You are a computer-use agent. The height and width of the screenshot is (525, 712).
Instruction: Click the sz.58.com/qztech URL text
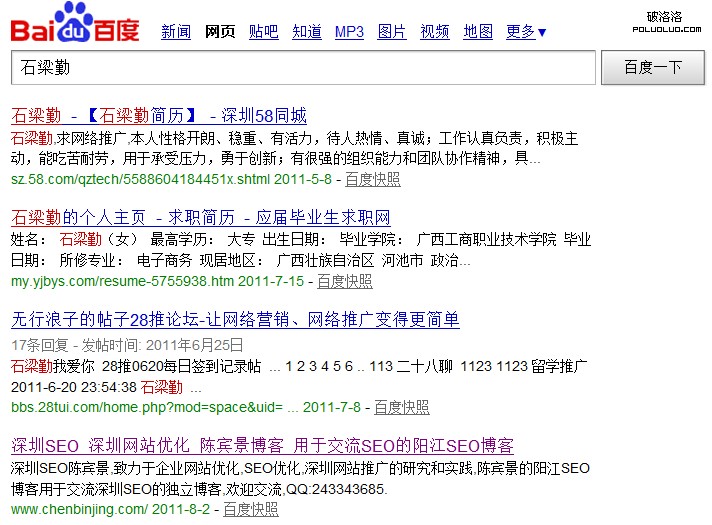click(x=140, y=179)
